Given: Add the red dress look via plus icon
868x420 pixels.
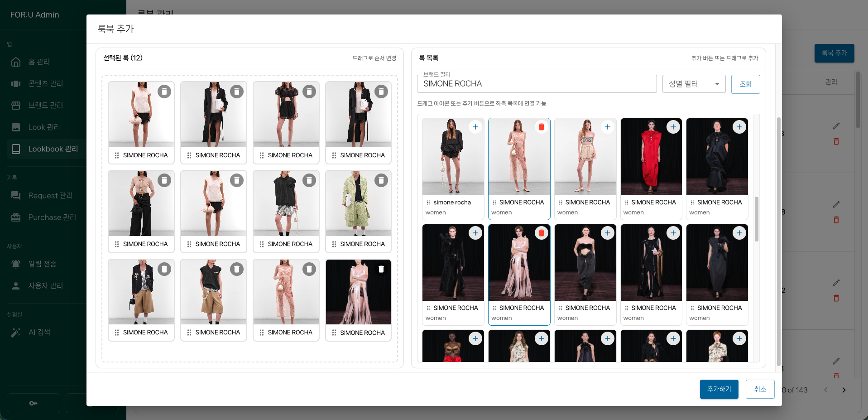Looking at the screenshot, I should coord(673,127).
